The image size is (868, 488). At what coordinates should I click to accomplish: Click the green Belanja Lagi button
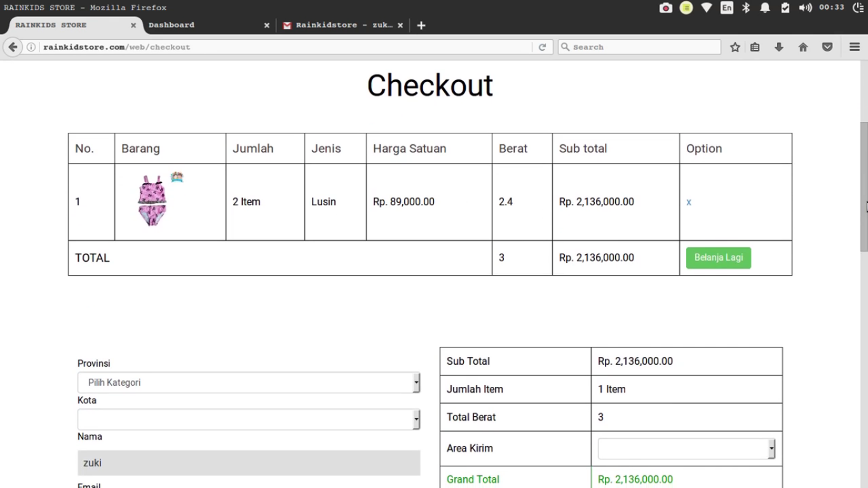pyautogui.click(x=718, y=258)
